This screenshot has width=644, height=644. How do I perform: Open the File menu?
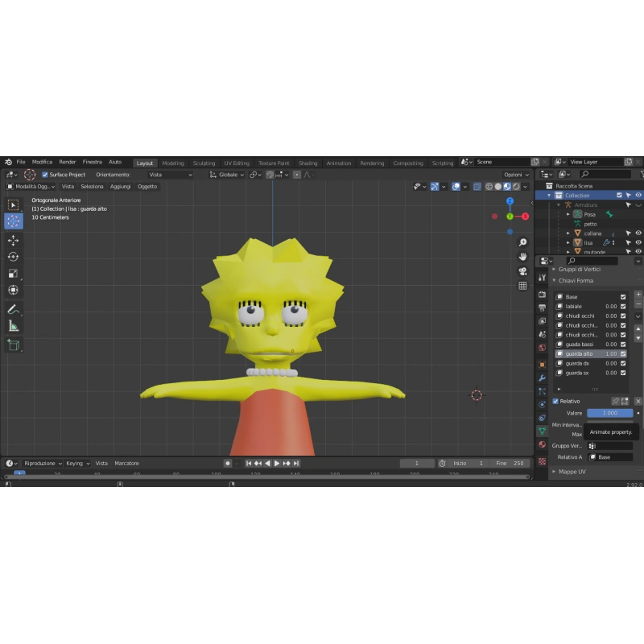tap(21, 162)
